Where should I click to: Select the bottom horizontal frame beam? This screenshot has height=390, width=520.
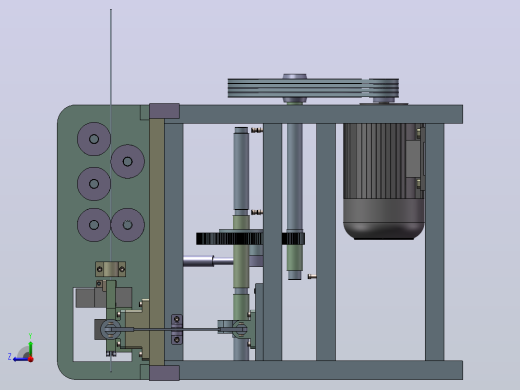point(320,370)
